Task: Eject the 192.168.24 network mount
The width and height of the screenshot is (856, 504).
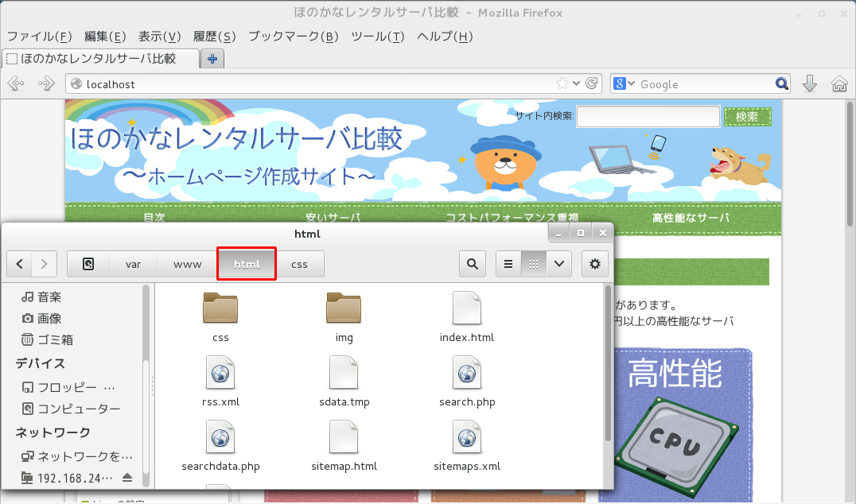Action: [x=127, y=478]
